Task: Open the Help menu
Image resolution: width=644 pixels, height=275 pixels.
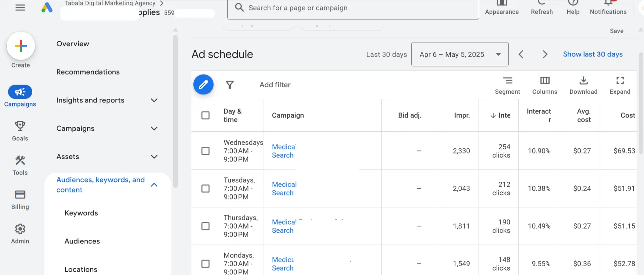Action: pyautogui.click(x=573, y=8)
